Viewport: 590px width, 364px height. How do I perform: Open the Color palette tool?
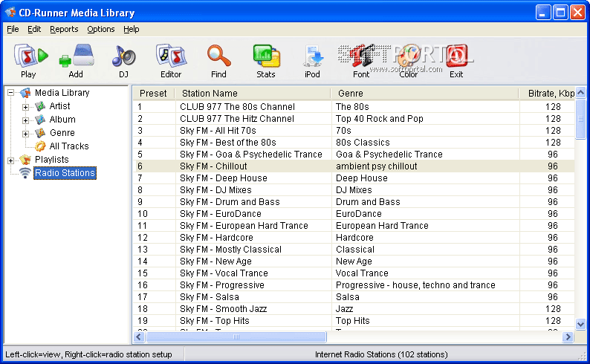click(x=409, y=56)
